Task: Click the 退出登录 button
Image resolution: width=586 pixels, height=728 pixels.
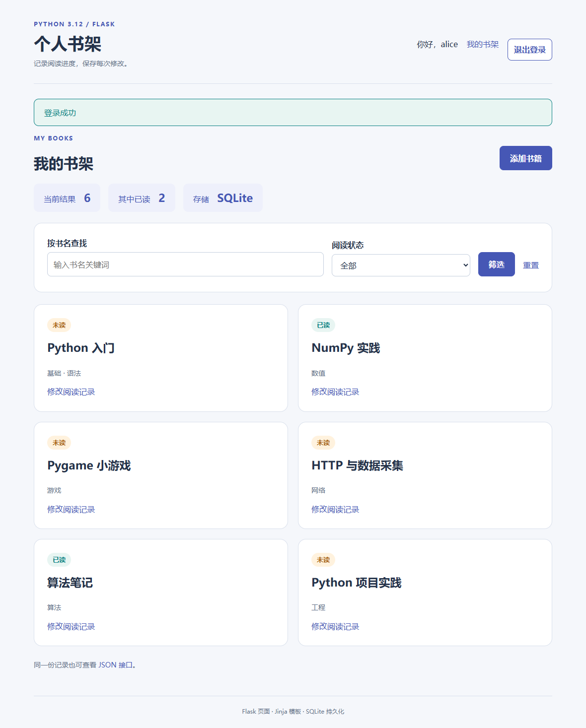Action: 529,50
